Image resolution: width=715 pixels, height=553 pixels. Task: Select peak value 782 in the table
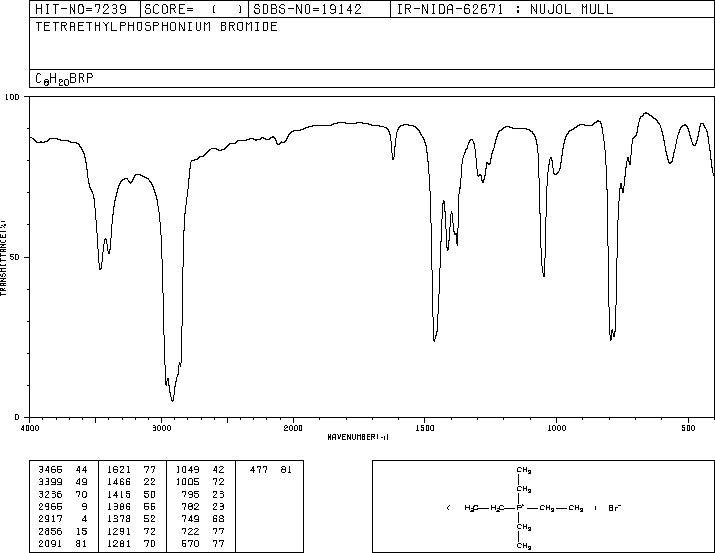coord(191,506)
